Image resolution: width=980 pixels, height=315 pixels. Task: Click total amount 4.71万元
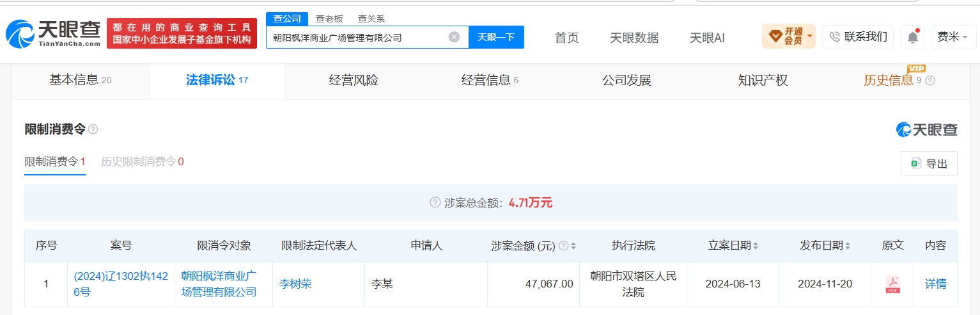tap(531, 203)
